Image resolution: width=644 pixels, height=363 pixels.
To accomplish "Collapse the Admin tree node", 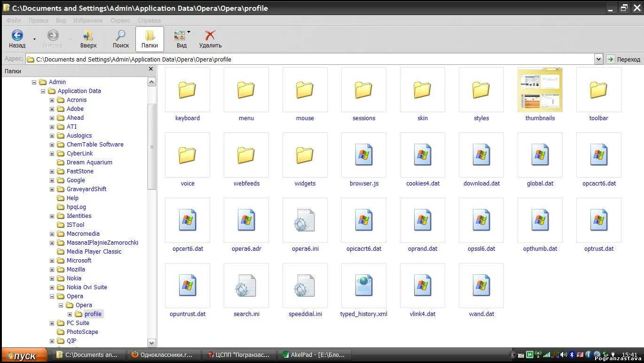I will (x=34, y=82).
